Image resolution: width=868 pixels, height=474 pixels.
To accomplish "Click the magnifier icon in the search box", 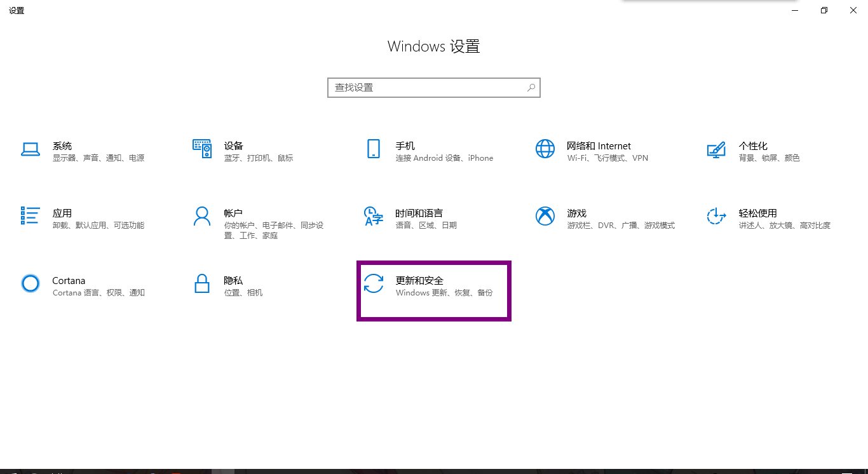I will tap(531, 87).
